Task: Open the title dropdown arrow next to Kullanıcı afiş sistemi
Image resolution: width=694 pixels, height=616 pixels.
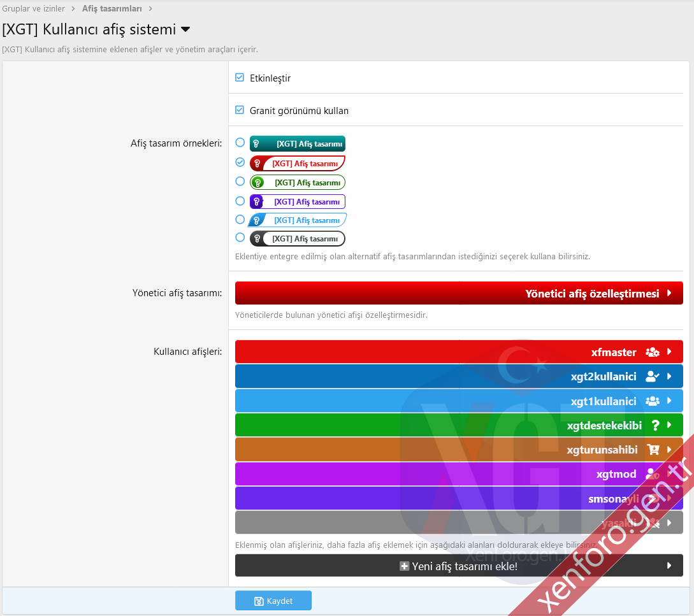Action: (x=185, y=29)
